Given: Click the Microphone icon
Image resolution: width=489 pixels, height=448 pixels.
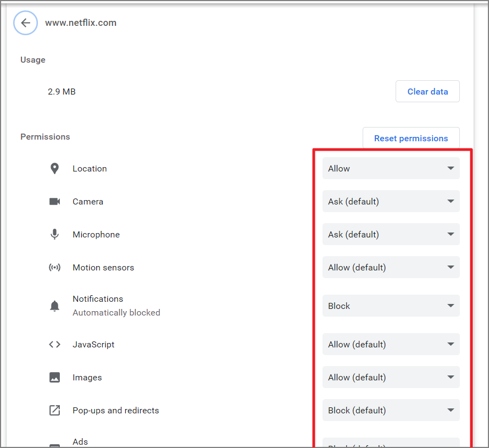Looking at the screenshot, I should 54,234.
